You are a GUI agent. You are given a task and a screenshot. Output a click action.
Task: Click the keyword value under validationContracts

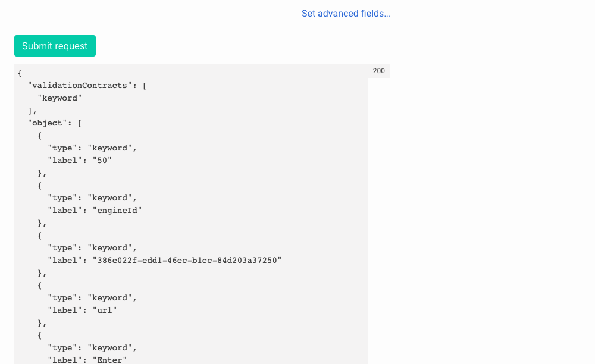[59, 98]
